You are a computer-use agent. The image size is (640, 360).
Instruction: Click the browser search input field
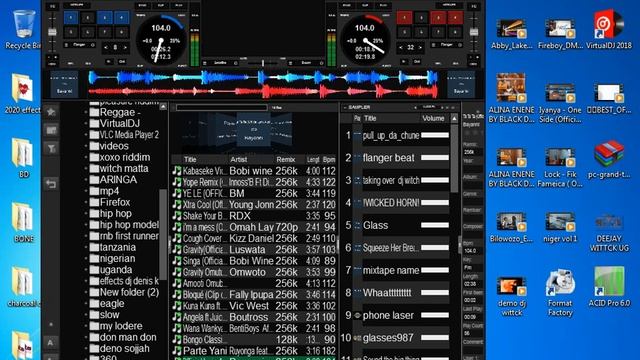click(222, 108)
